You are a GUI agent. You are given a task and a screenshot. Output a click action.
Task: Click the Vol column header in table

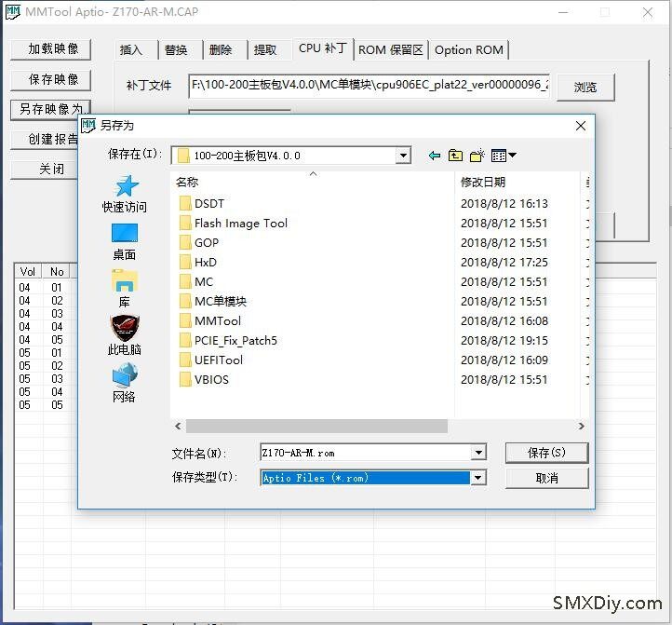28,272
